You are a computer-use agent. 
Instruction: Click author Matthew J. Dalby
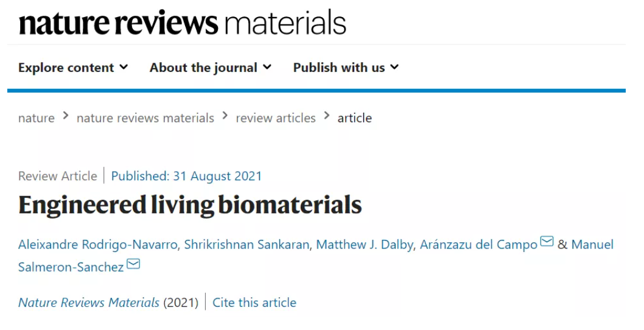click(364, 245)
